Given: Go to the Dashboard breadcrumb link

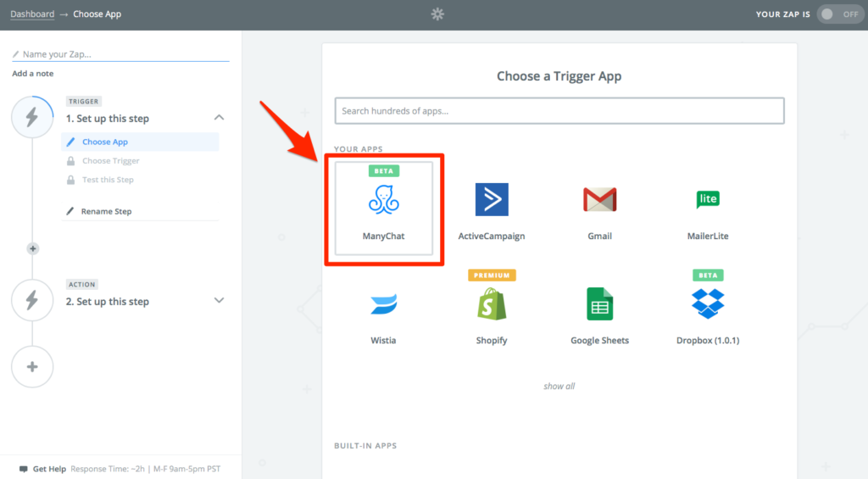Looking at the screenshot, I should 32,14.
